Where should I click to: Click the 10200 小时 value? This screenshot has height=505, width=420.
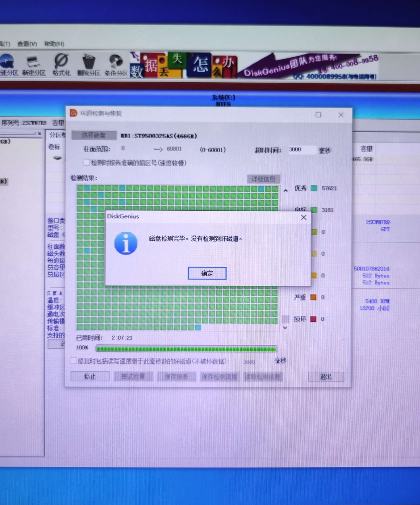(374, 308)
